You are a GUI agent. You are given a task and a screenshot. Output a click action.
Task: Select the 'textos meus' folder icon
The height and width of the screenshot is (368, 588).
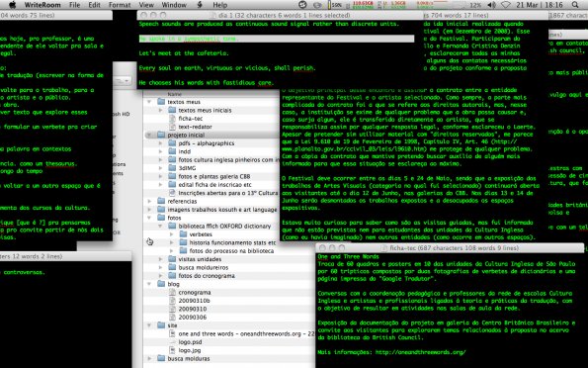tap(161, 102)
